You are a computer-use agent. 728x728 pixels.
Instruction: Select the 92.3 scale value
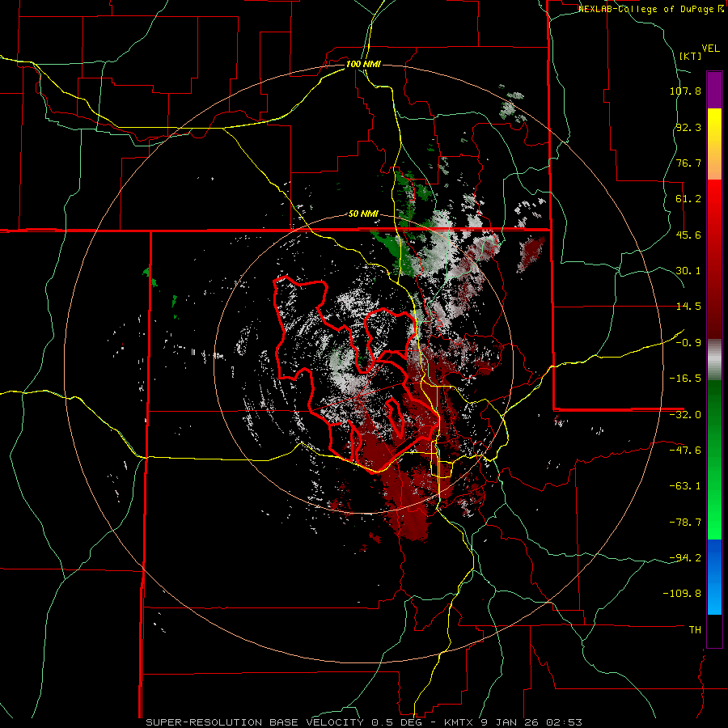pos(688,127)
